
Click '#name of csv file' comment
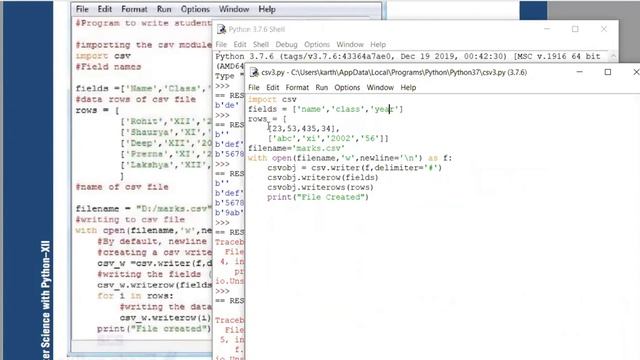(122, 187)
